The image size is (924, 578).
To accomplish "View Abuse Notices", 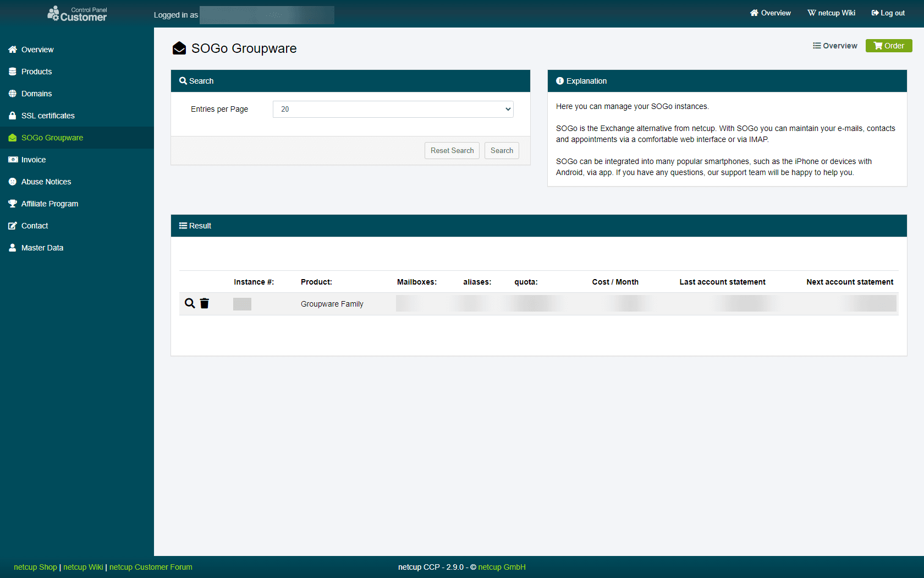I will click(46, 181).
